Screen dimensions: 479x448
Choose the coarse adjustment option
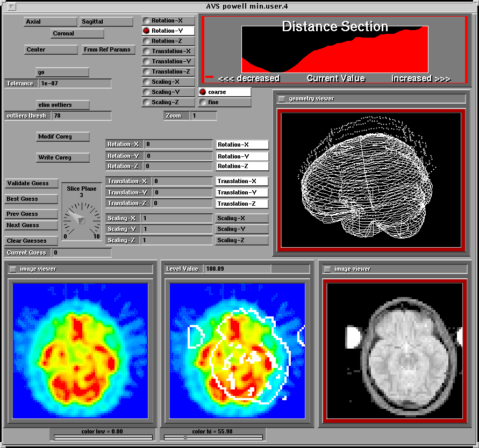point(203,92)
